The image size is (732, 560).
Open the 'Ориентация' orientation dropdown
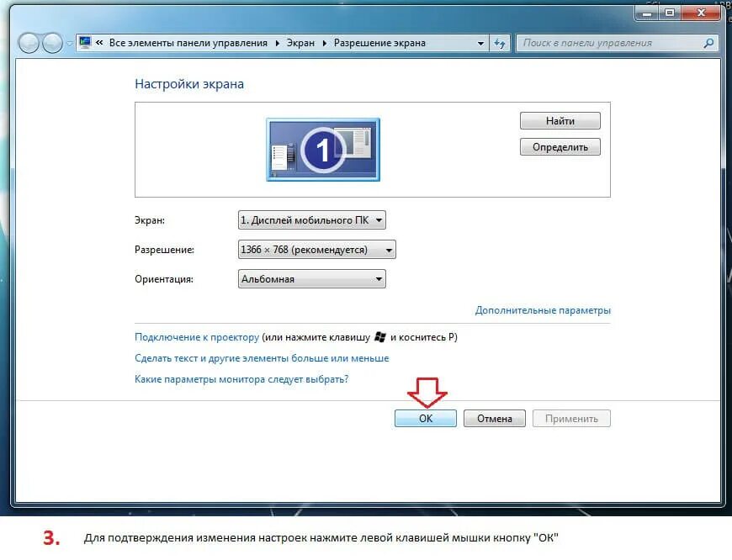pos(312,279)
